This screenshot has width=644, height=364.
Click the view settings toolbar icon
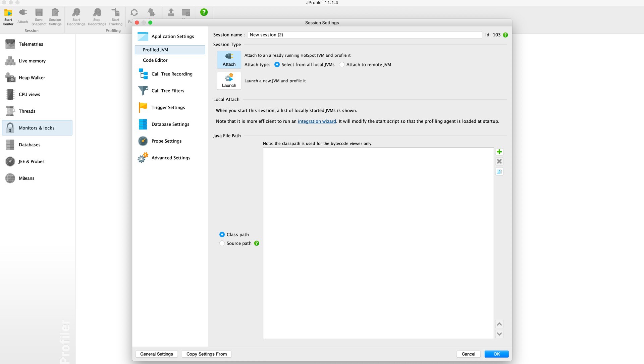(186, 12)
